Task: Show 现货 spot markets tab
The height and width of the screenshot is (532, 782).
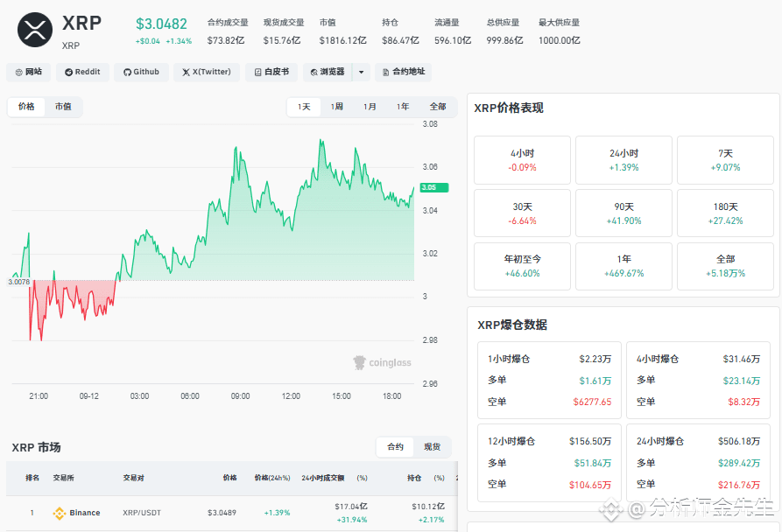Action: click(x=432, y=447)
